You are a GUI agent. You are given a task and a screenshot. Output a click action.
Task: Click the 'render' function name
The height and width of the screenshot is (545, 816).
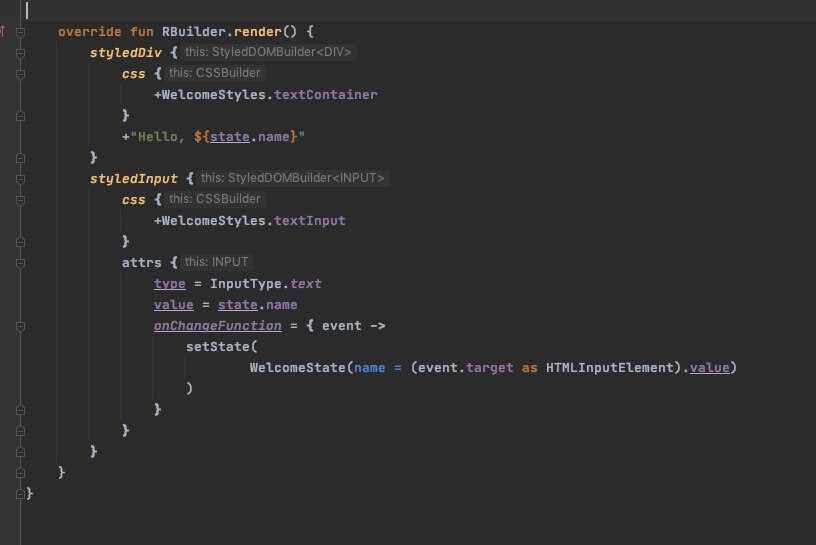click(258, 32)
